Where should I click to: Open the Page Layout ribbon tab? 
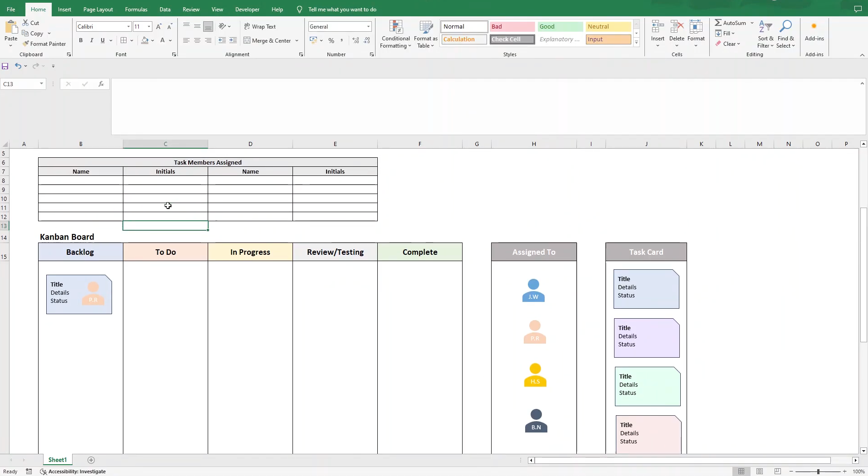point(98,10)
